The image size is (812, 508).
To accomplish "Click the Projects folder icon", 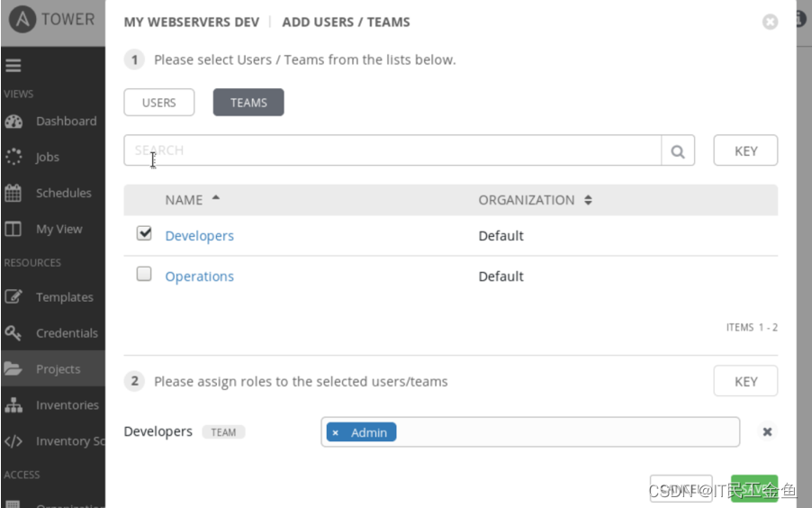I will (13, 368).
